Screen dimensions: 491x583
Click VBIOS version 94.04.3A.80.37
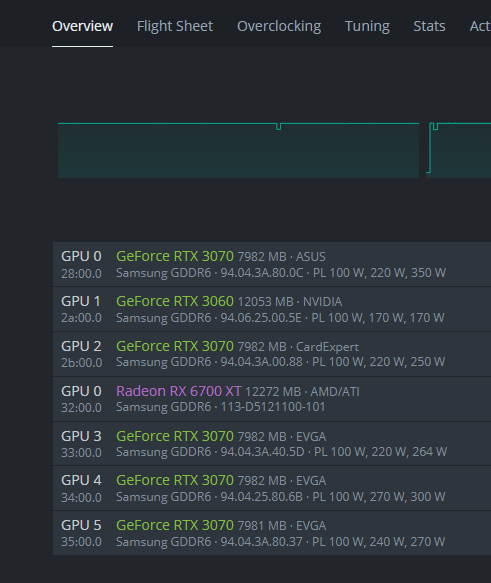pos(262,542)
